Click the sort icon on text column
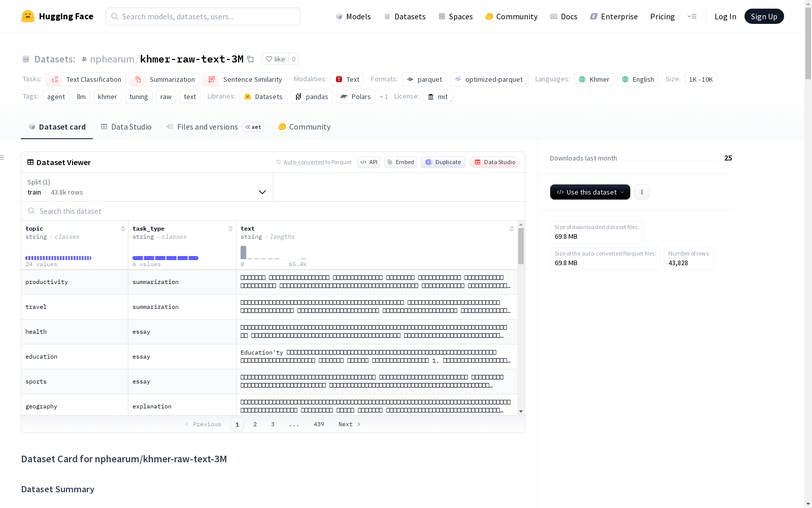Image resolution: width=812 pixels, height=508 pixels. click(512, 229)
